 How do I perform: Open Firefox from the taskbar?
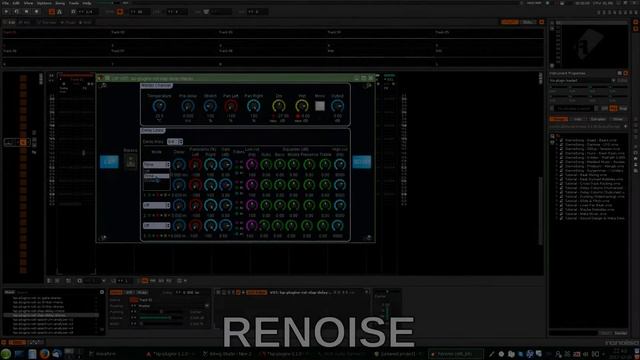[x=44, y=354]
